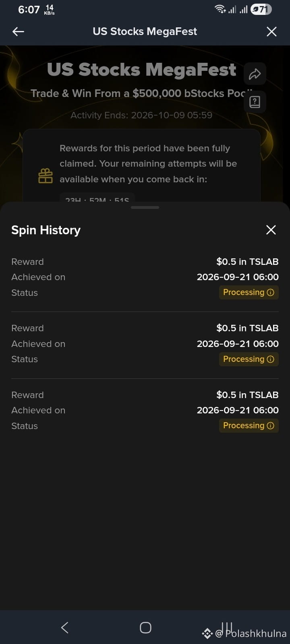Tap first Processing status badge

[249, 293]
